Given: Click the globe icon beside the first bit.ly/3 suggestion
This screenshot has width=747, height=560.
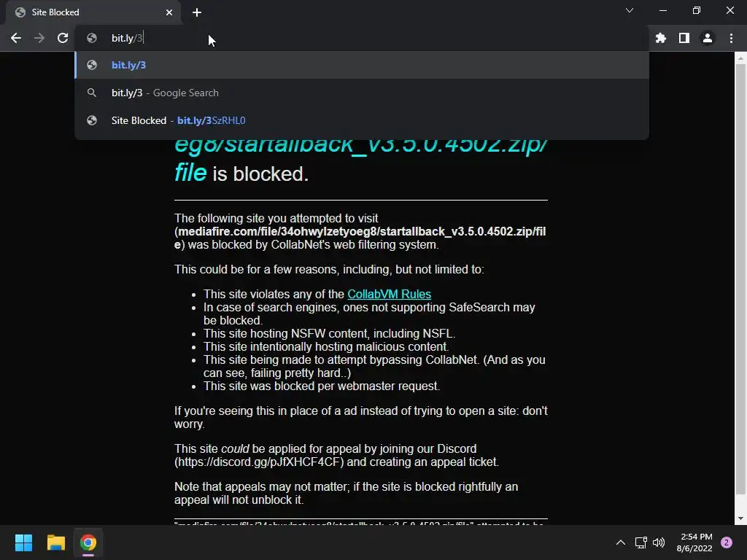Looking at the screenshot, I should [x=92, y=65].
